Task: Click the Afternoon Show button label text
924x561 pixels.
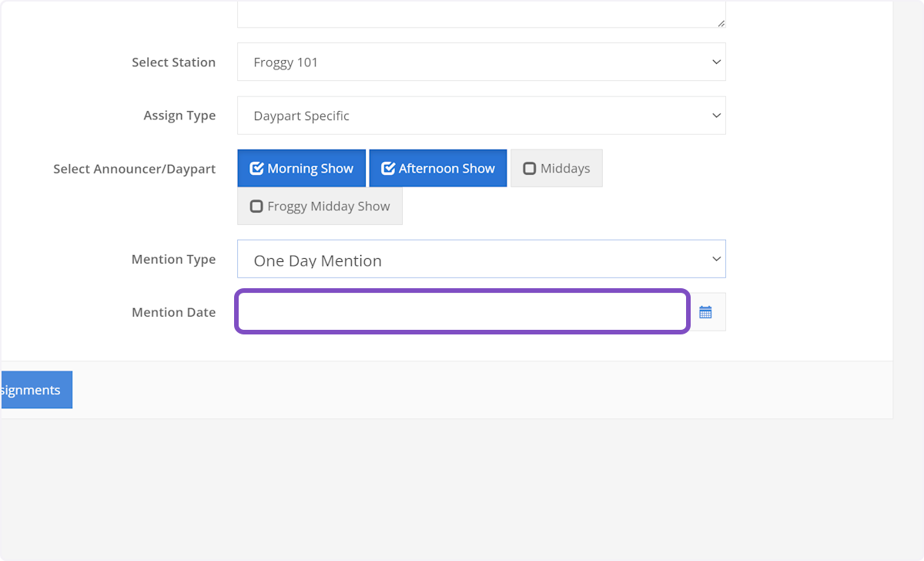Action: pos(447,169)
